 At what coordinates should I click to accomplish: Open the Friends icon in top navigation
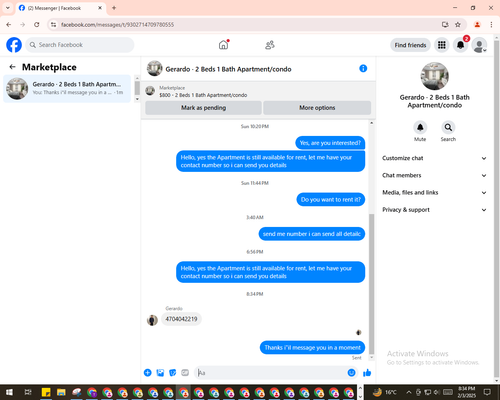click(270, 45)
